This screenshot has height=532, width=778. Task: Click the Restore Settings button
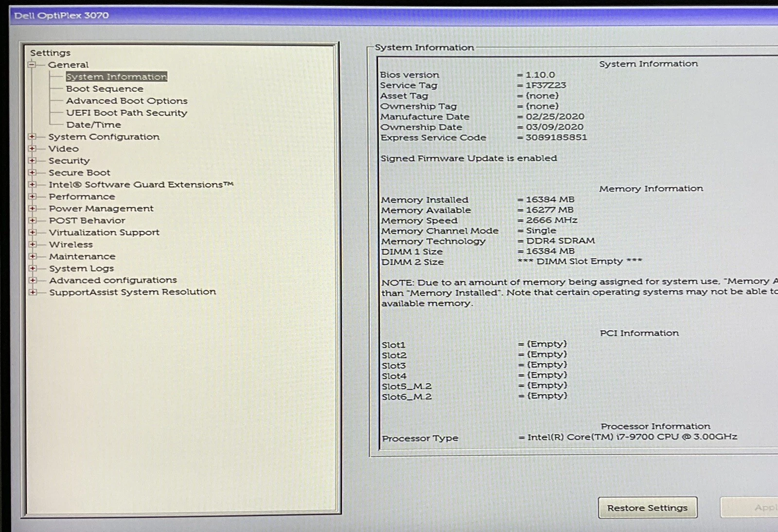pyautogui.click(x=647, y=508)
